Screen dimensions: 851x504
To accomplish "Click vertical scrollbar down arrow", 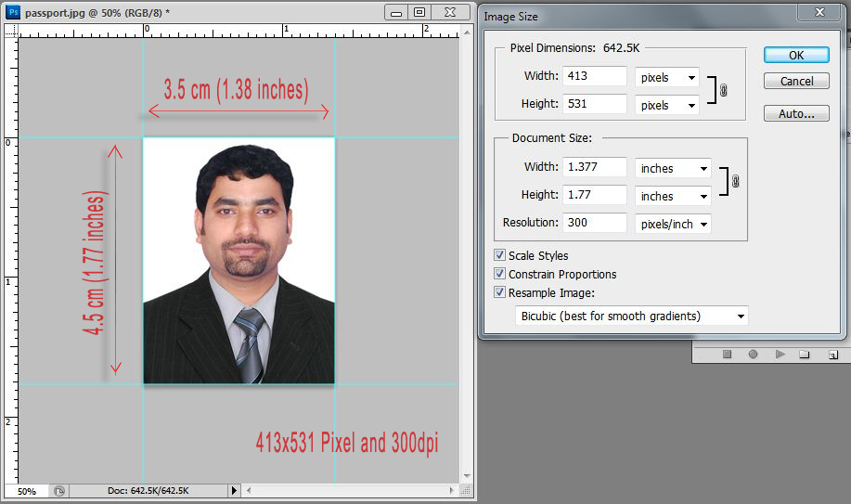I will coord(468,476).
